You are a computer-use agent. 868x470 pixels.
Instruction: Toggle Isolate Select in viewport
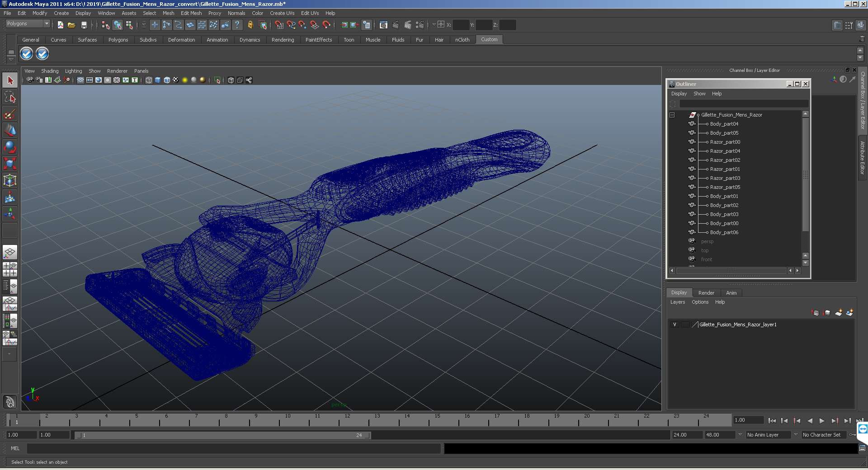[x=217, y=80]
